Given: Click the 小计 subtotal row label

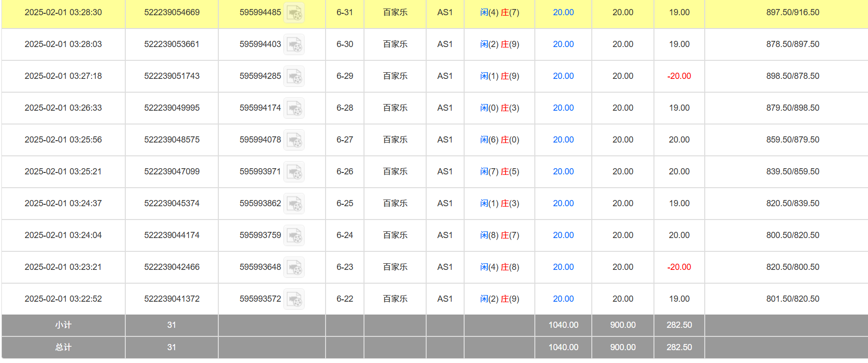Looking at the screenshot, I should coord(63,325).
